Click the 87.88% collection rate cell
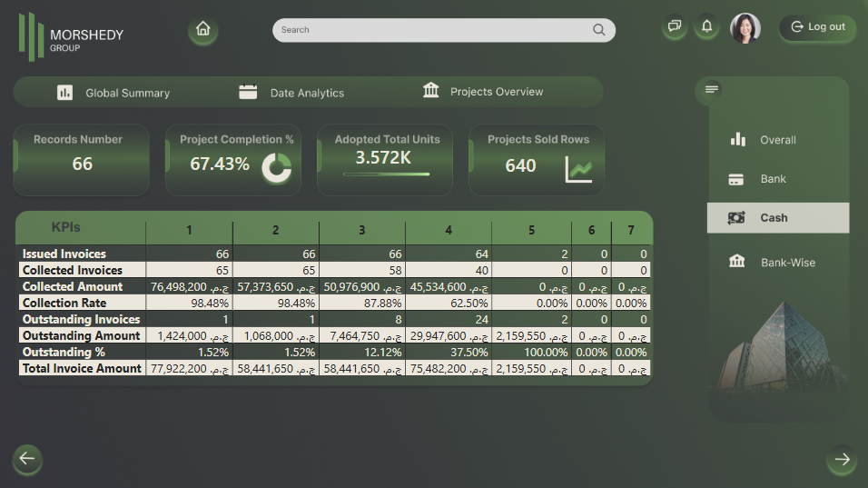 coord(362,303)
